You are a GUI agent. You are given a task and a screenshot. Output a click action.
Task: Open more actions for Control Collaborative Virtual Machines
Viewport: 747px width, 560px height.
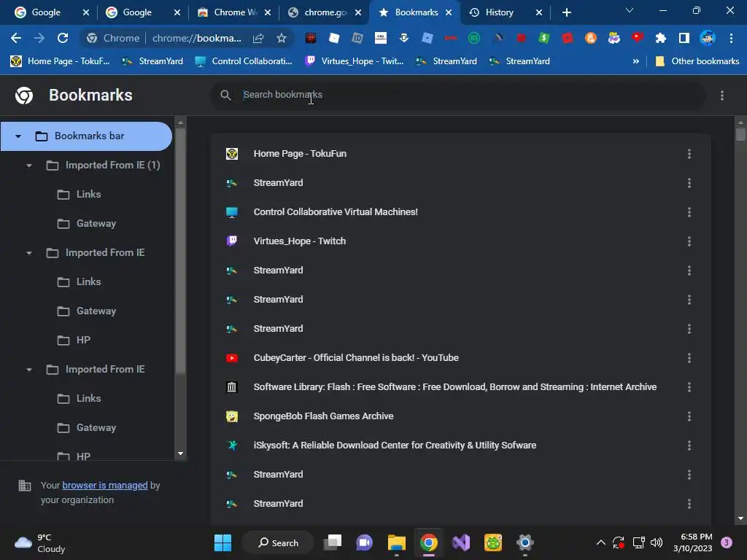point(689,212)
